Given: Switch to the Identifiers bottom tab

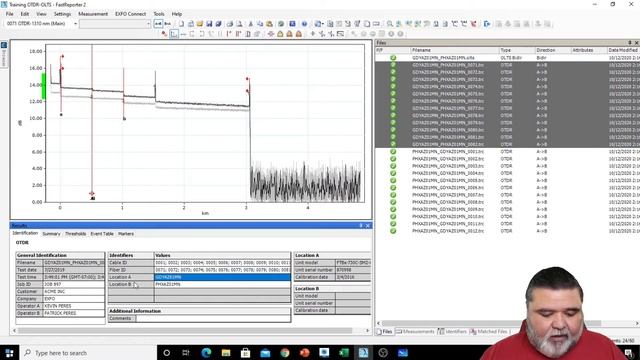Looking at the screenshot, I should (x=453, y=332).
